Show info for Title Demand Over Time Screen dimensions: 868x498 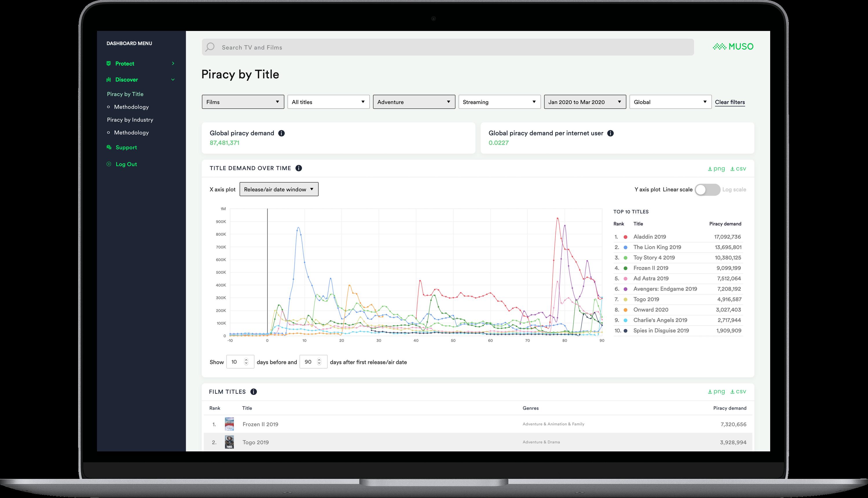click(x=299, y=168)
